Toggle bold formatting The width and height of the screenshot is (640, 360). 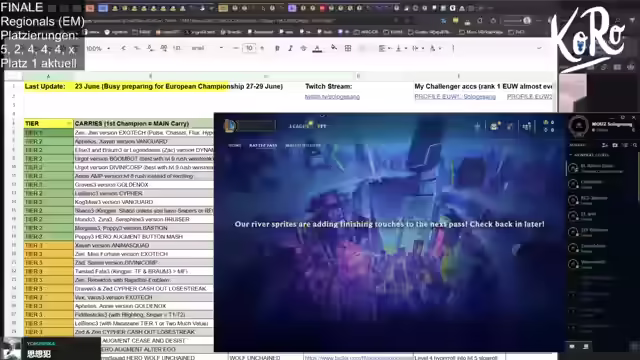pos(277,48)
